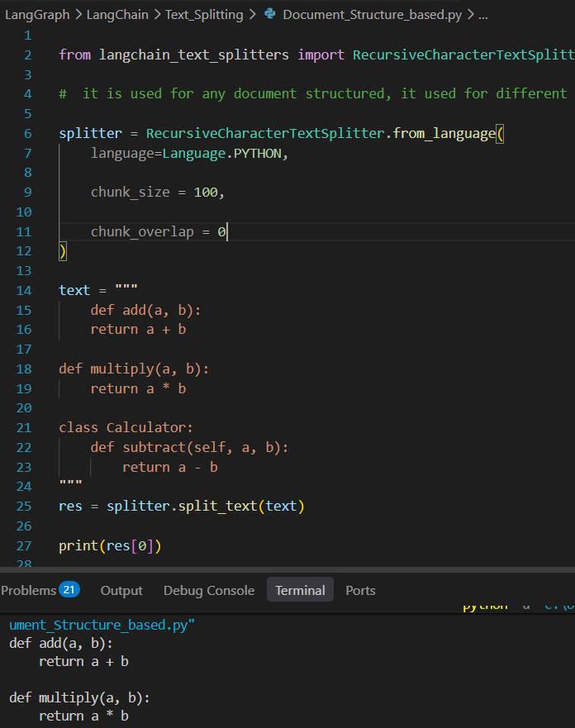
Task: Open the Problems panel tab
Action: coord(28,590)
